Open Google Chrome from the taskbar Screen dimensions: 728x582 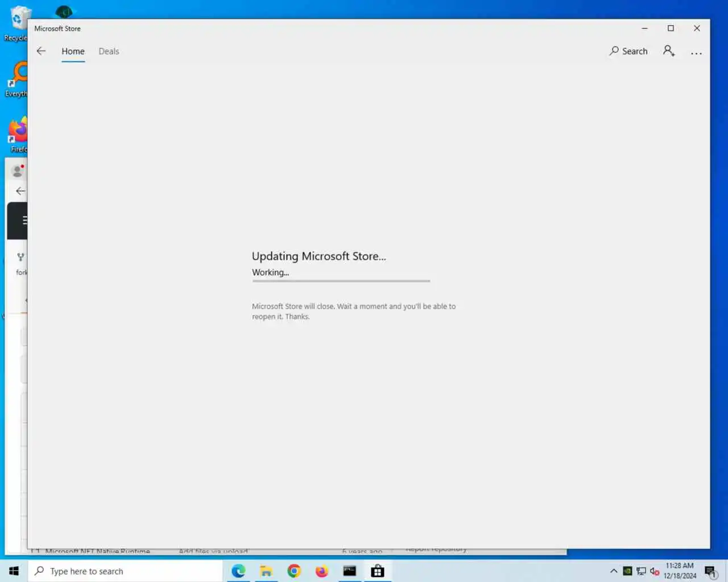coord(294,571)
